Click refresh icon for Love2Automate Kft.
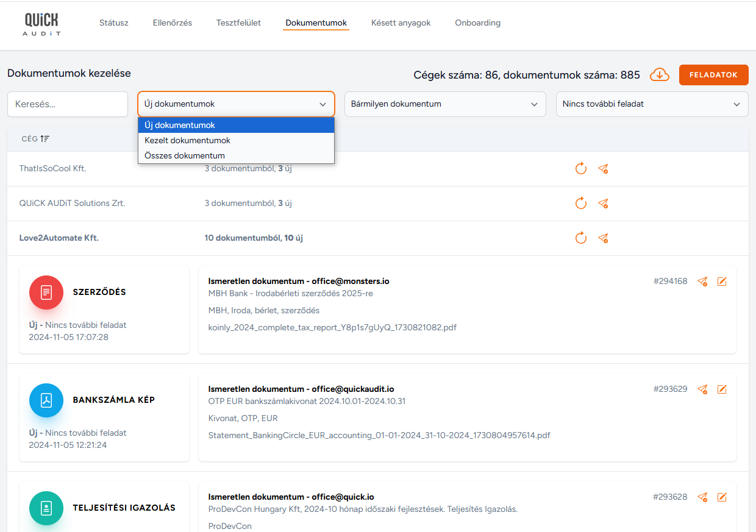 580,238
